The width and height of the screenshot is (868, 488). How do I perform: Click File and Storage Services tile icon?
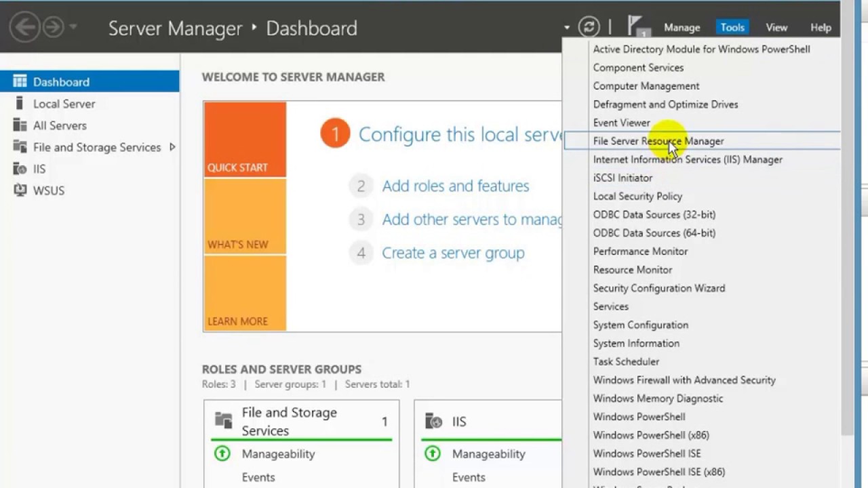[224, 421]
